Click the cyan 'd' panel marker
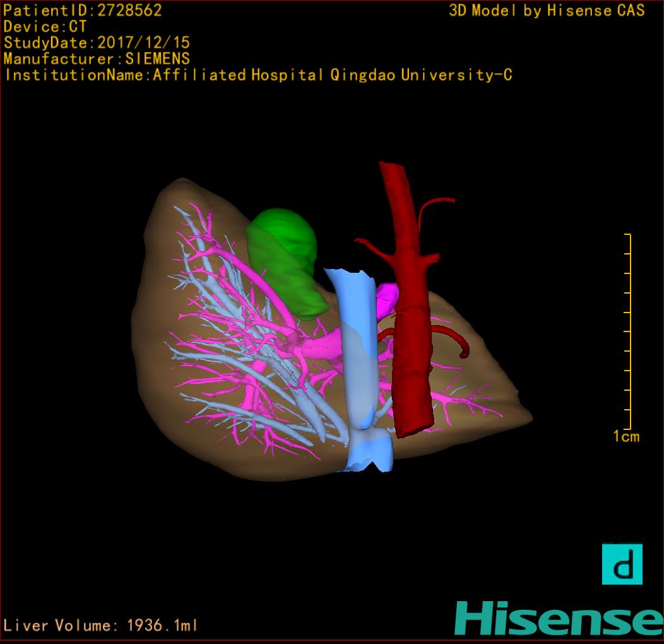 (622, 564)
